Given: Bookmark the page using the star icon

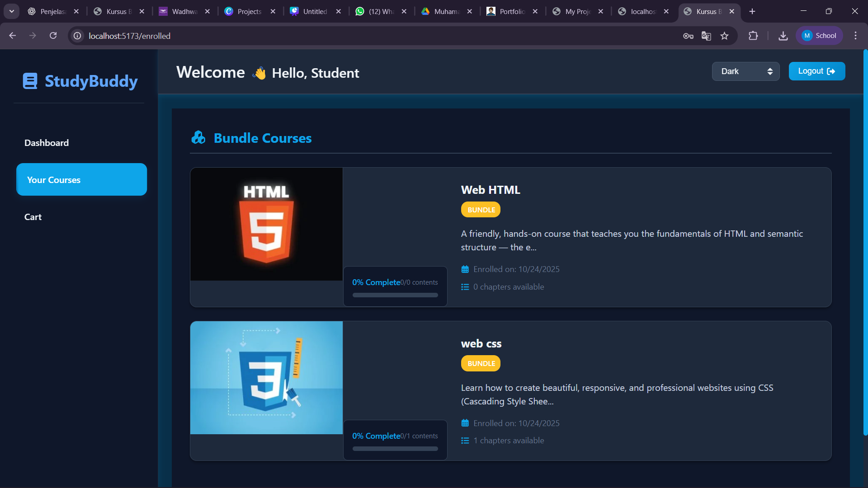Looking at the screenshot, I should click(725, 36).
